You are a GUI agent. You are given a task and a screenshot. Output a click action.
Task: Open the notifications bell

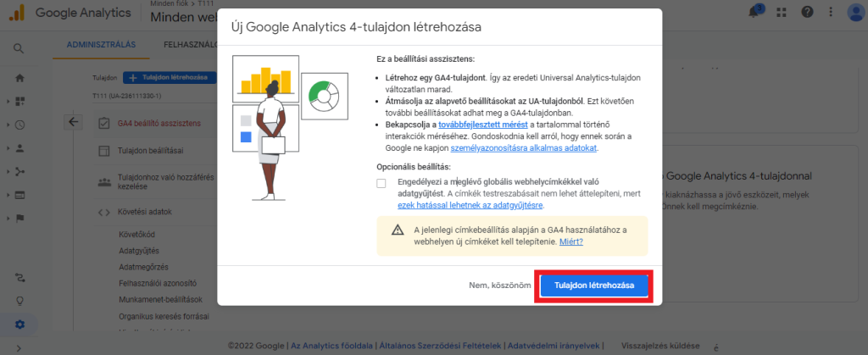[x=754, y=12]
